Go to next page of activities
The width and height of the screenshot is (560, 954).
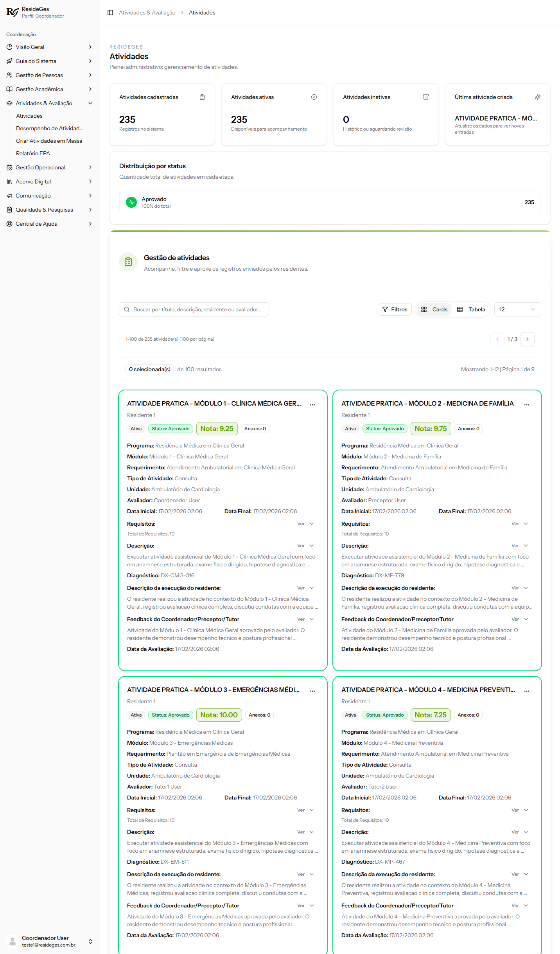527,339
